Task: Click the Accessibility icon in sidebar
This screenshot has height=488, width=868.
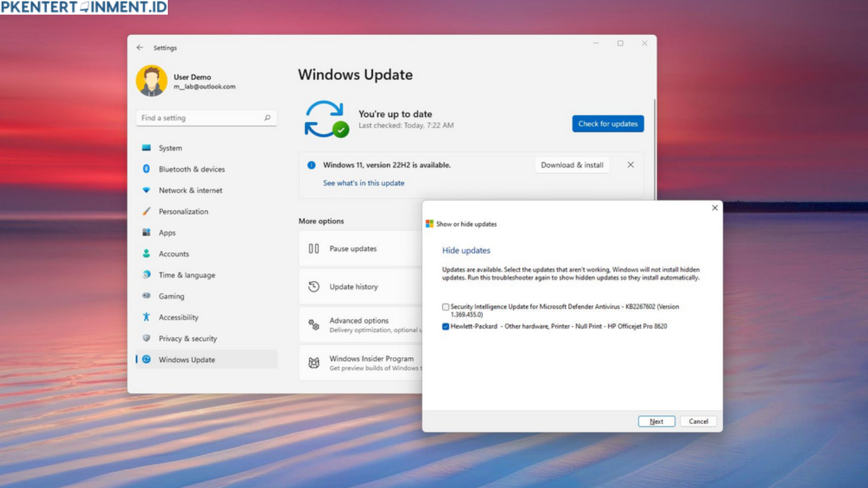Action: pos(147,317)
